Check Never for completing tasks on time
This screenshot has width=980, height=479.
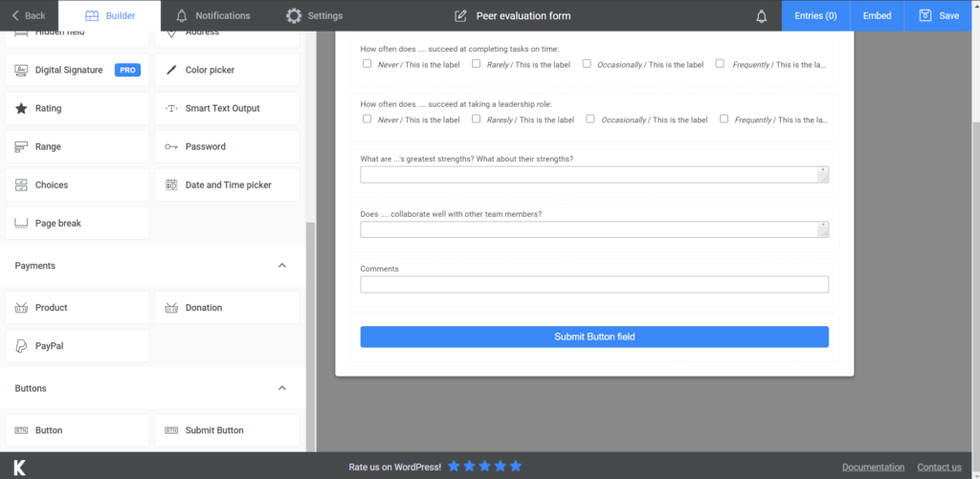tap(367, 64)
